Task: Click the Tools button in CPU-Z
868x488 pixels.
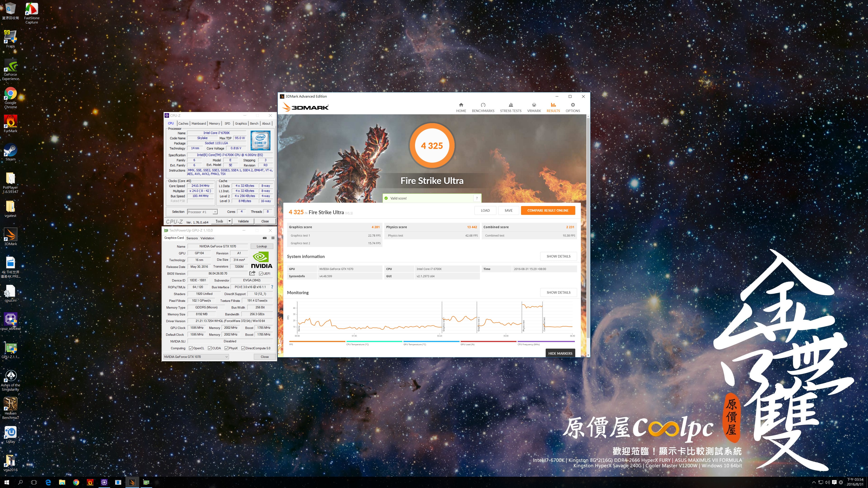Action: [219, 221]
